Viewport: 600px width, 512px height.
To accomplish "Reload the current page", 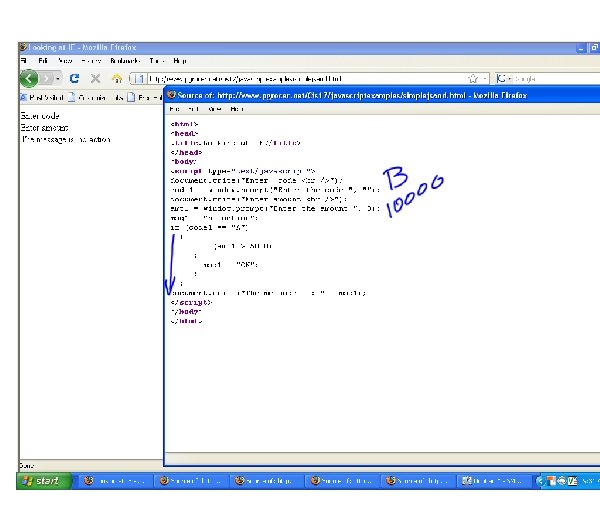I will click(75, 78).
